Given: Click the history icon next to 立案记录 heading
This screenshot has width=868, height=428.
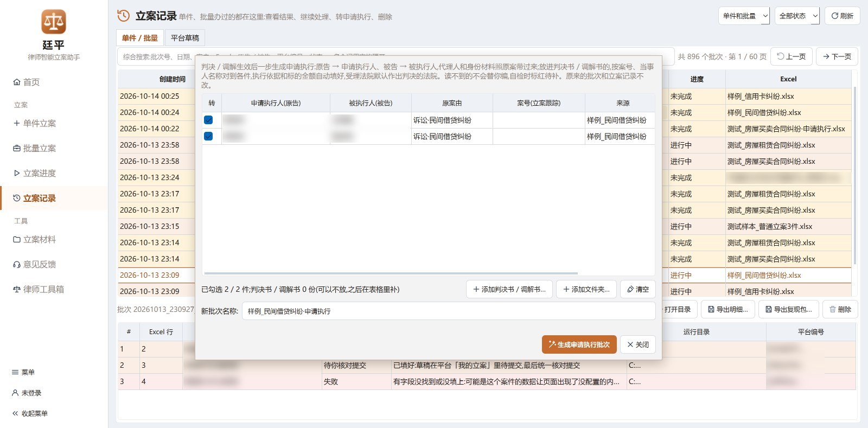Looking at the screenshot, I should click(x=123, y=16).
